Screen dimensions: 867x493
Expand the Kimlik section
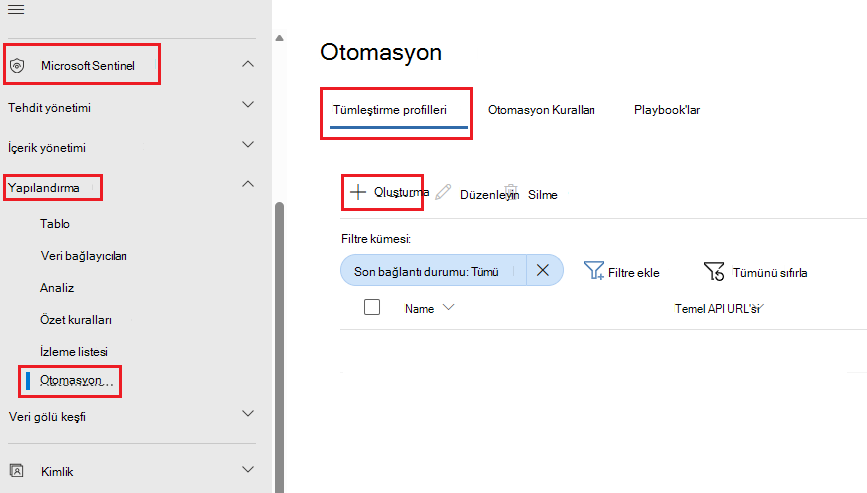point(248,469)
